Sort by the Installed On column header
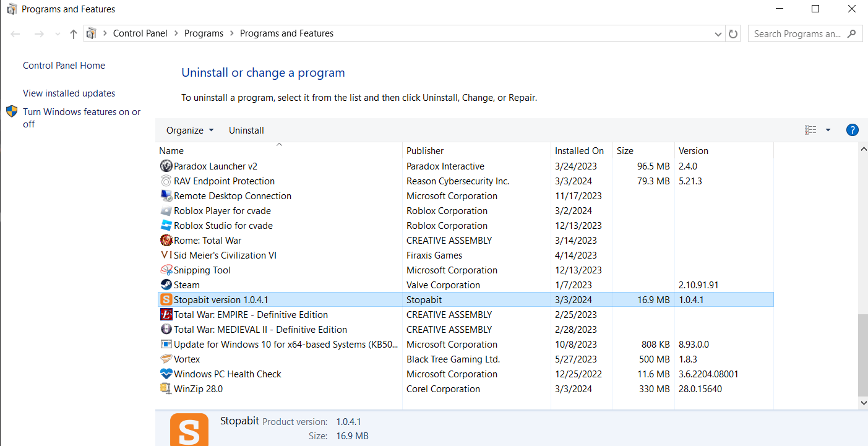Image resolution: width=868 pixels, height=446 pixels. click(582, 150)
